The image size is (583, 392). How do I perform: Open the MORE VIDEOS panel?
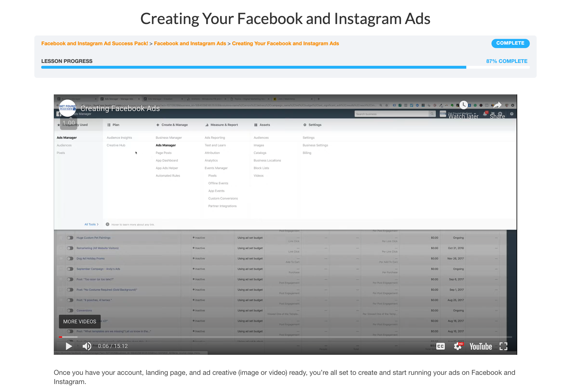pyautogui.click(x=80, y=322)
